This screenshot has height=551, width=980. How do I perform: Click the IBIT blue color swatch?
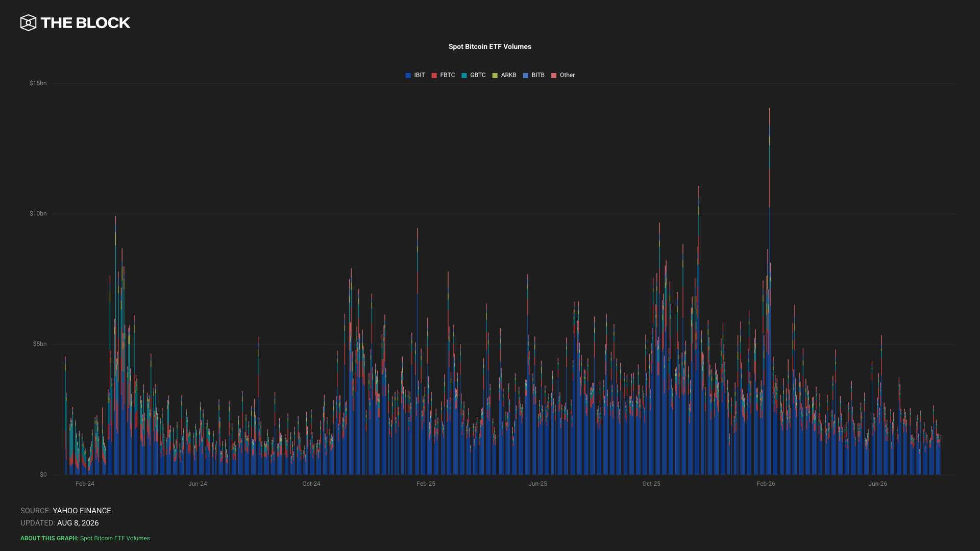[408, 76]
